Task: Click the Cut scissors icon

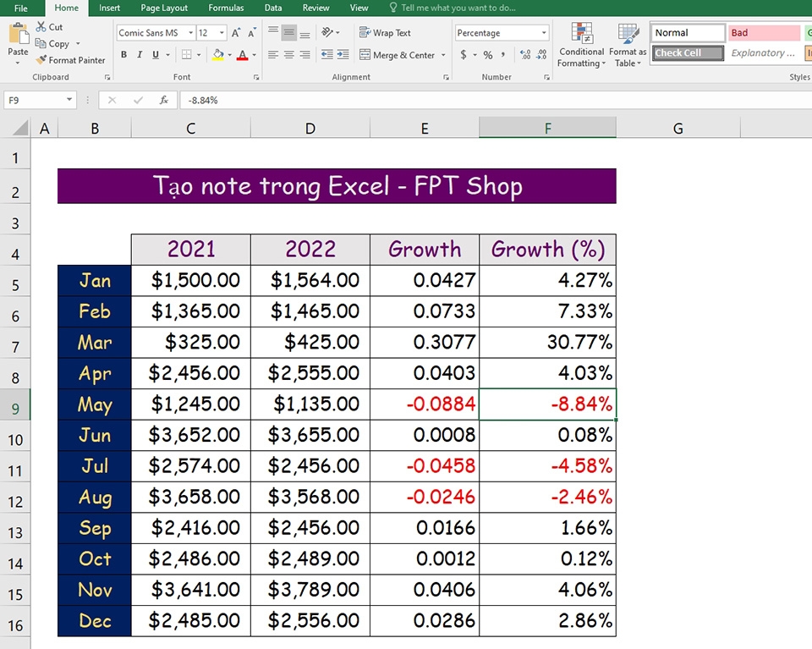Action: 41,26
